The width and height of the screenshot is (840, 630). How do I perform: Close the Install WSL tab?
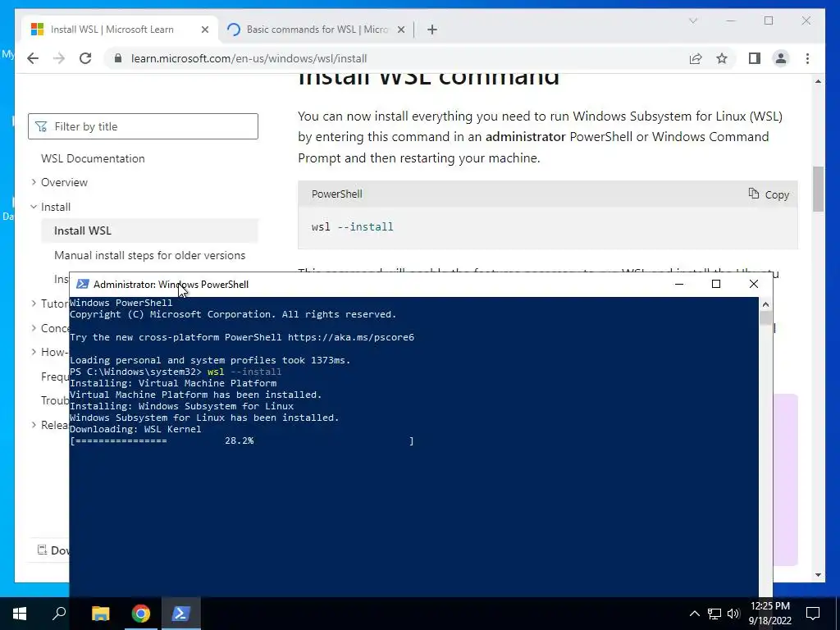point(204,30)
